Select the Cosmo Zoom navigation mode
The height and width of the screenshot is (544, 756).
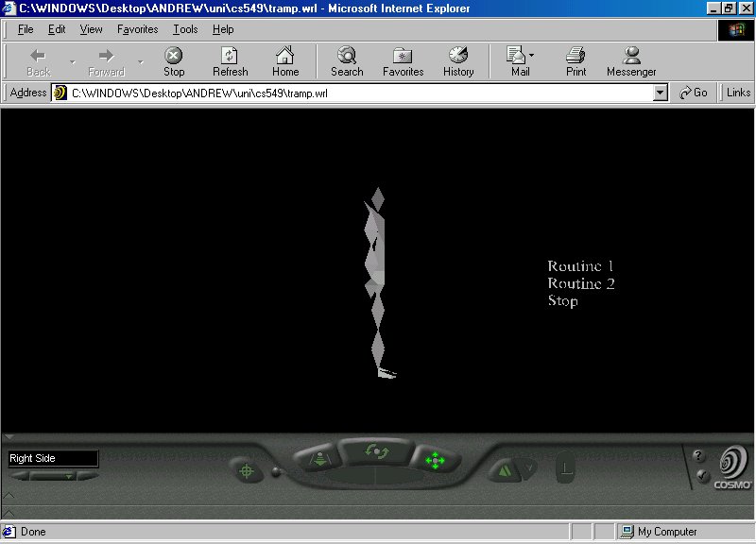(318, 458)
